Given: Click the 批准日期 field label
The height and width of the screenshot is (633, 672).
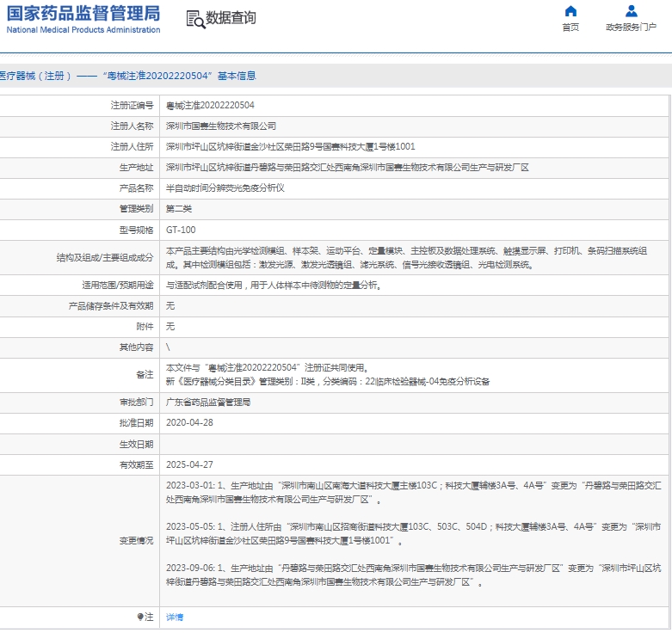Looking at the screenshot, I should (136, 423).
